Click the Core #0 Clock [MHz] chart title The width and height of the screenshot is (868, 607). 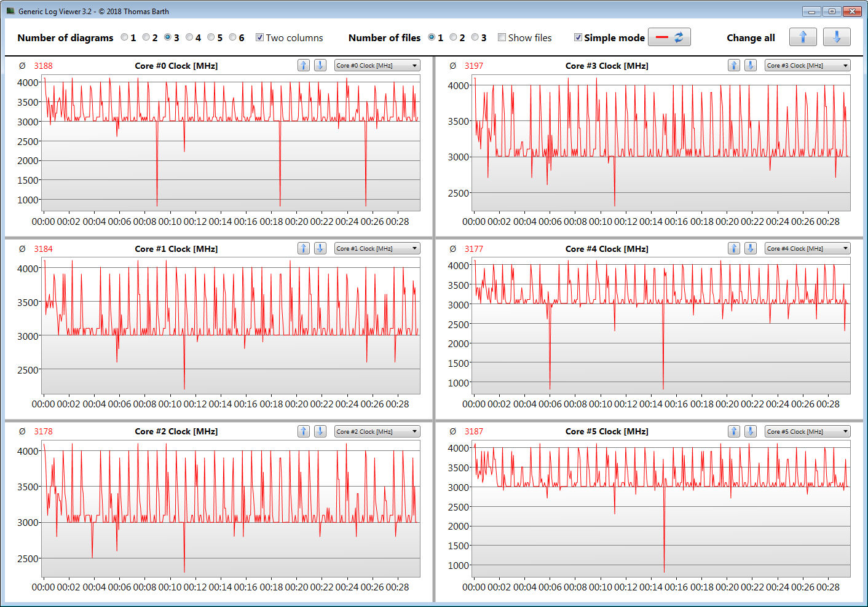click(x=176, y=66)
